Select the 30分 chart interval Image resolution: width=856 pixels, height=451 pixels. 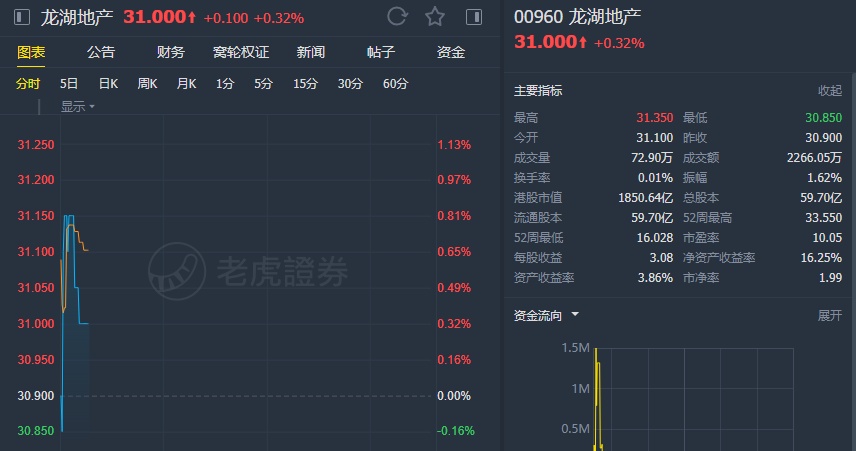[x=350, y=84]
